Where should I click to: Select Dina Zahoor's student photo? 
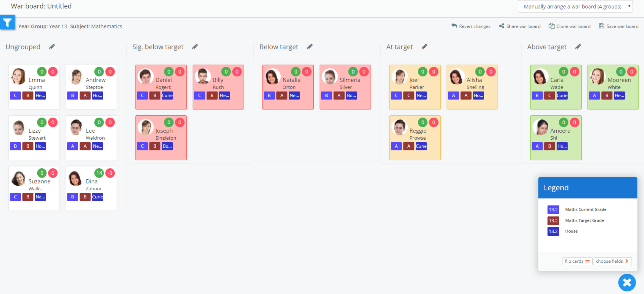click(75, 178)
